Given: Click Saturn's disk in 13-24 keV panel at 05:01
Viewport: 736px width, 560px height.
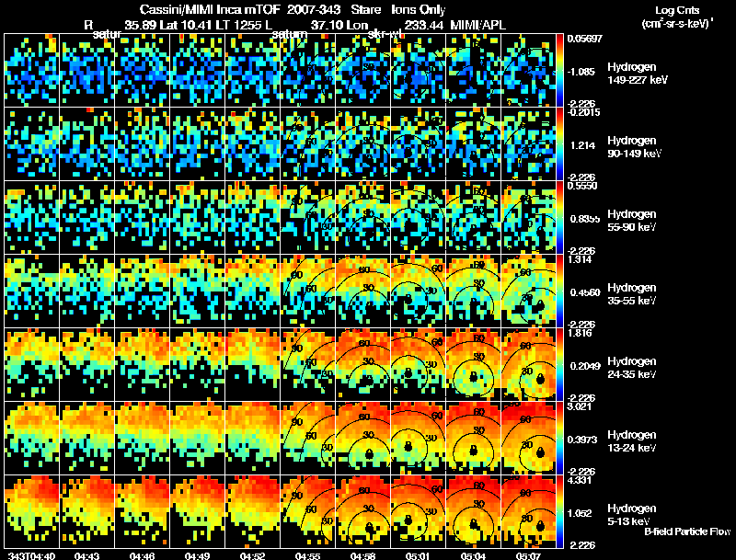Looking at the screenshot, I should pos(408,447).
